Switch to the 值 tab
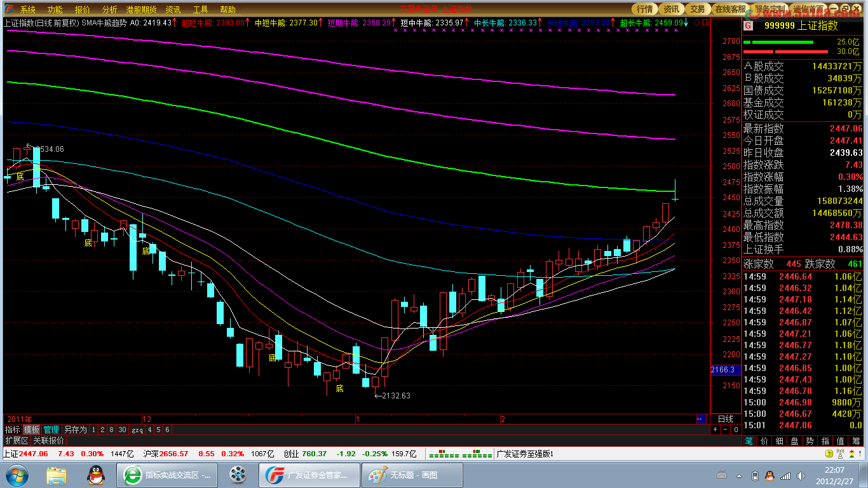 (x=841, y=440)
